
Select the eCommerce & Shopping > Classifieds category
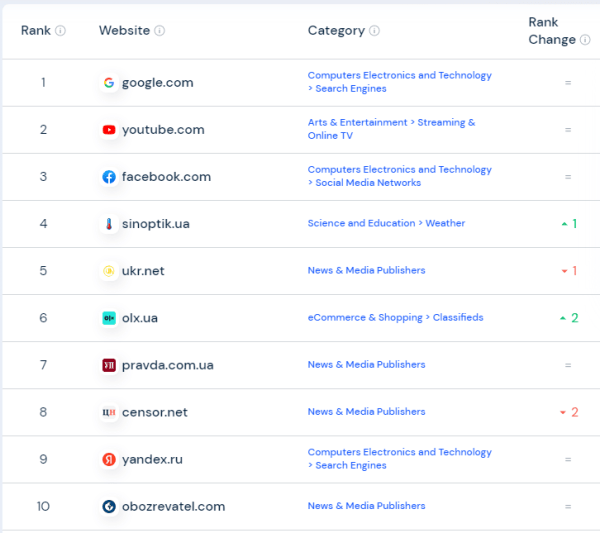tap(395, 318)
